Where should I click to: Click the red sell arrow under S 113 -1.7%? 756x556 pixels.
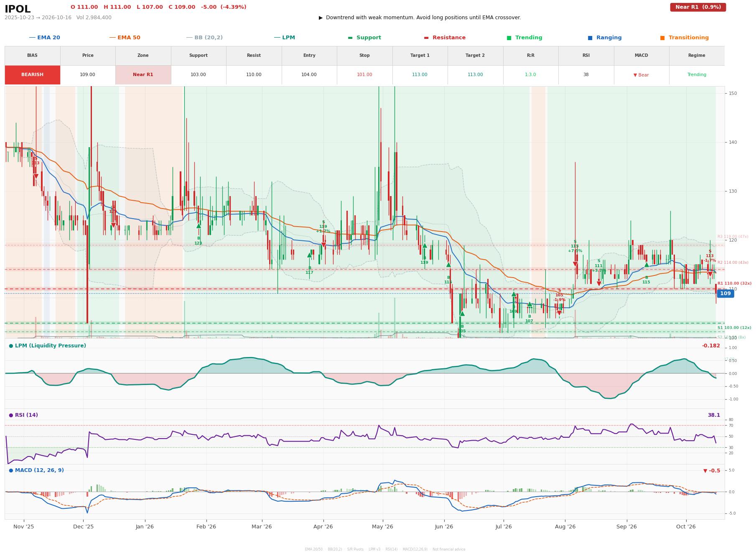(710, 274)
